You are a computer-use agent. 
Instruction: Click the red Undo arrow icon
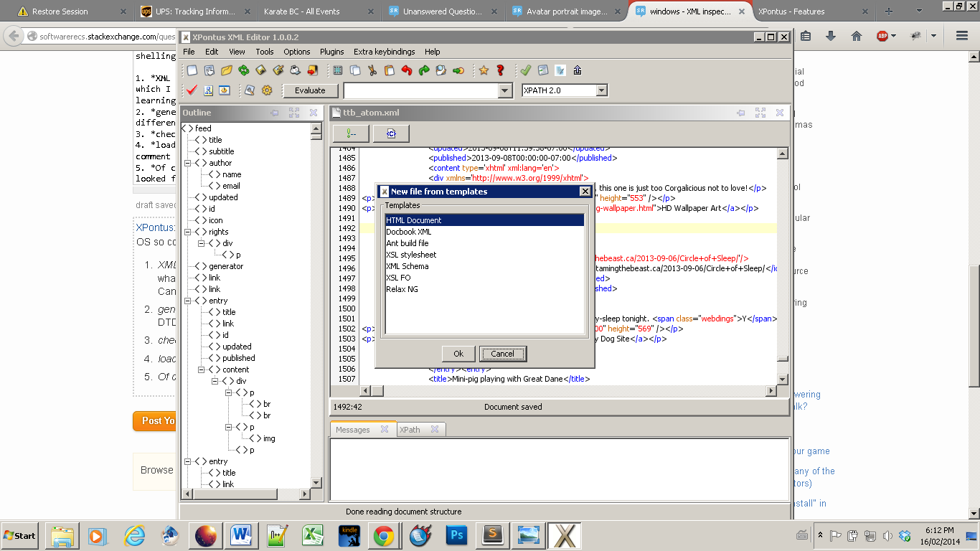[x=407, y=70]
